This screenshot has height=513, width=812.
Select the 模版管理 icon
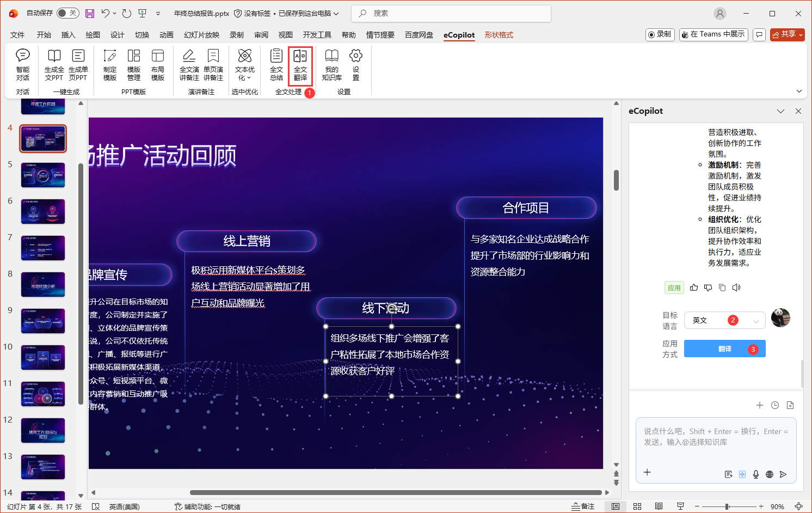click(x=134, y=65)
